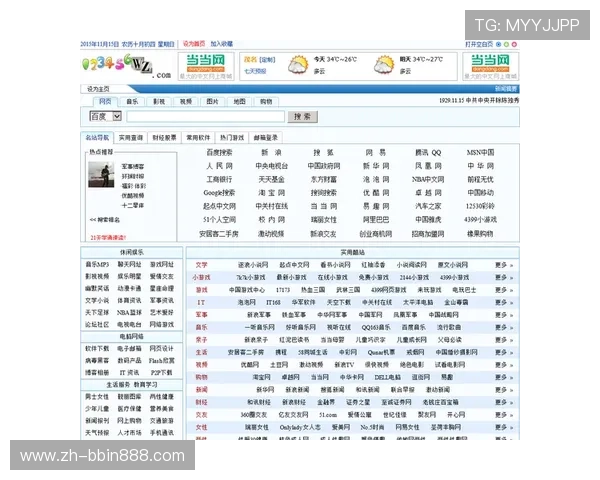
Task: Click the 123456wz.com site logo
Action: (x=127, y=66)
